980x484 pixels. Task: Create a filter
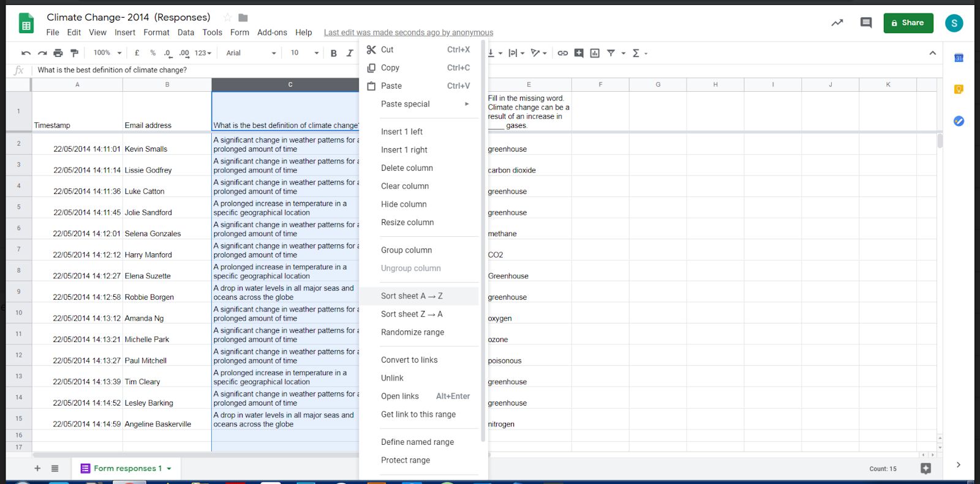611,53
